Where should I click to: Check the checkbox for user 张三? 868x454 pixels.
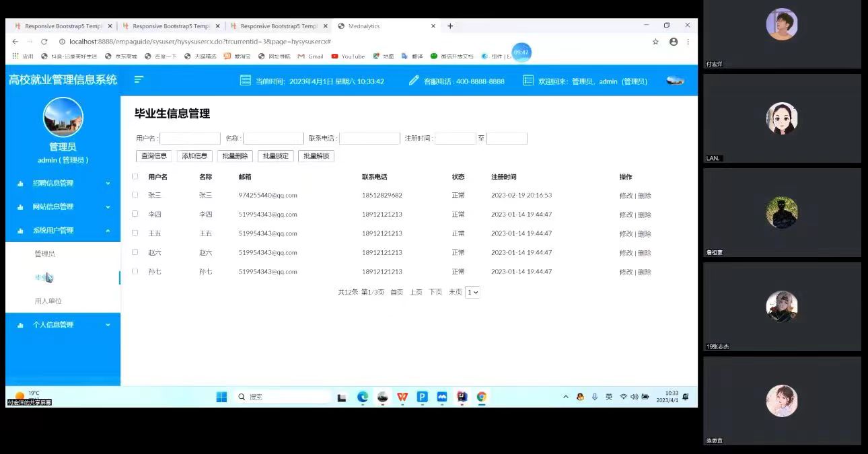coord(135,195)
